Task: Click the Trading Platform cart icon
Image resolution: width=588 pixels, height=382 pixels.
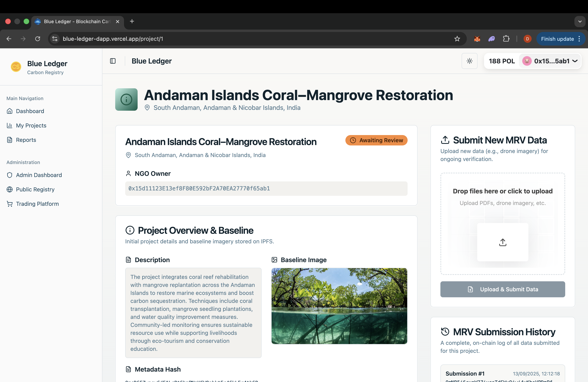Action: [10, 204]
